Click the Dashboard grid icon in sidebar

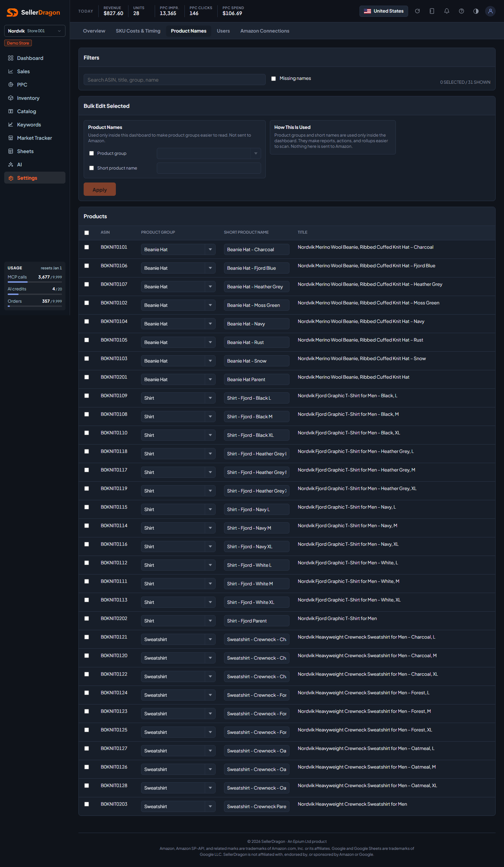tap(11, 58)
